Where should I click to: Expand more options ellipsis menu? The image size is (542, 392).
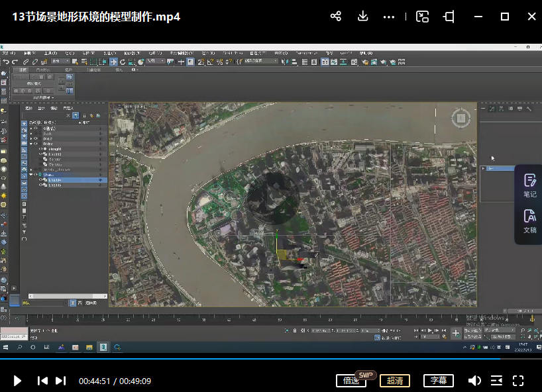click(389, 17)
